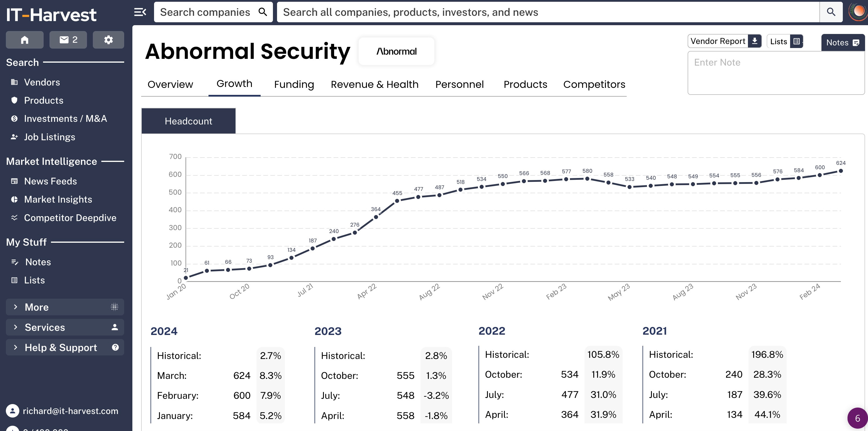
Task: Click the account avatar beside richard@it-harvest.com
Action: coord(13,411)
